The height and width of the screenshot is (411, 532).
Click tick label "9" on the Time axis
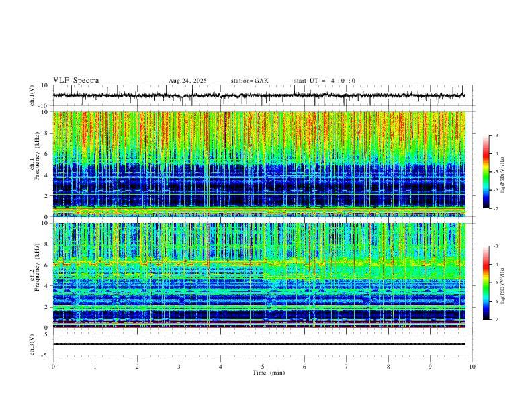click(x=430, y=367)
